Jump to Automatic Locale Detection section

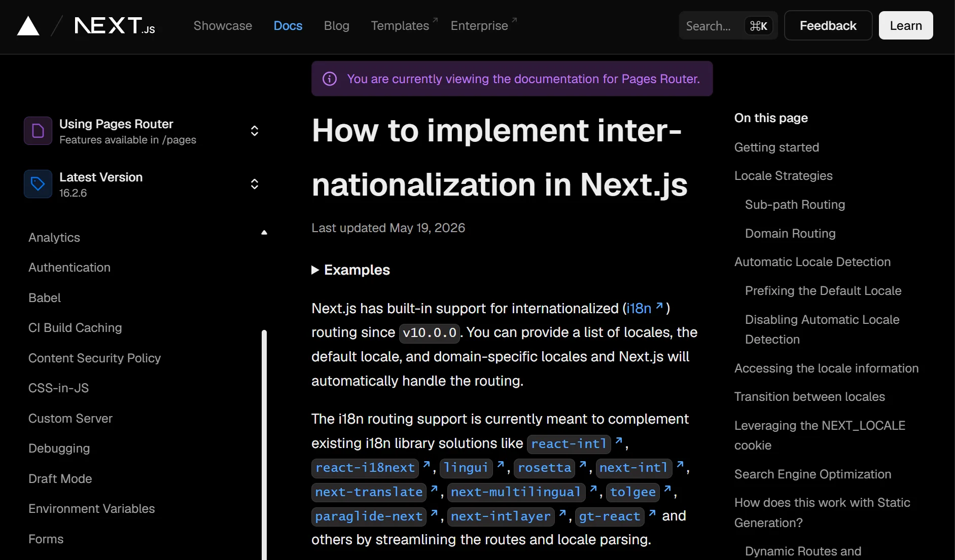pos(812,262)
